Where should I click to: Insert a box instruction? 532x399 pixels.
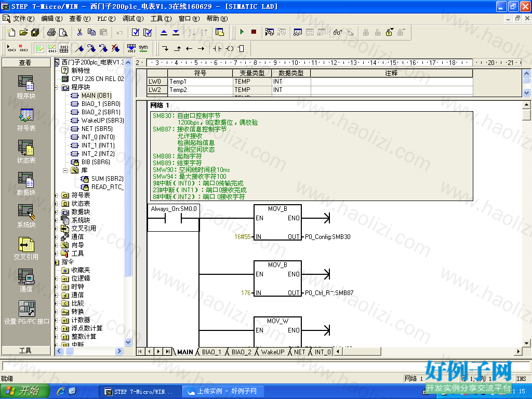(241, 48)
